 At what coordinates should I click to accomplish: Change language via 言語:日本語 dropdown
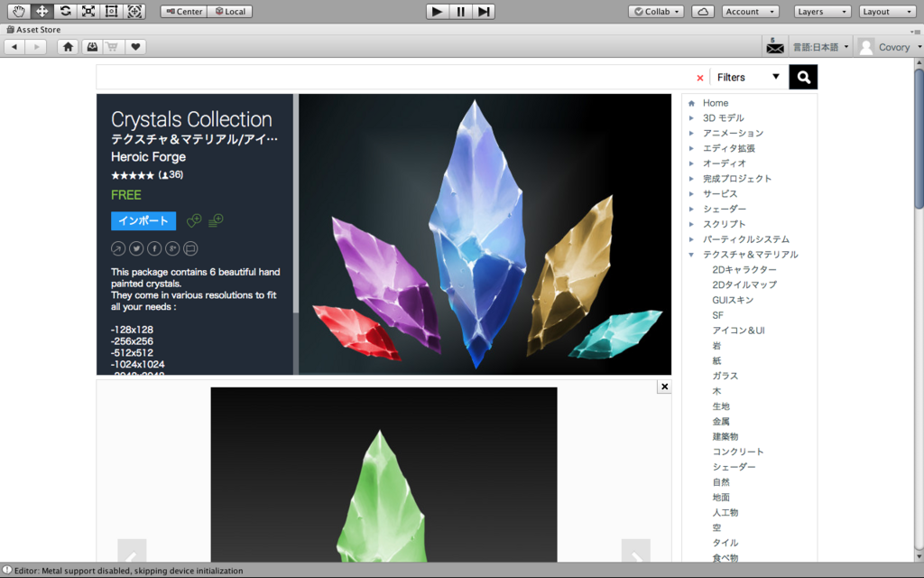pyautogui.click(x=820, y=47)
